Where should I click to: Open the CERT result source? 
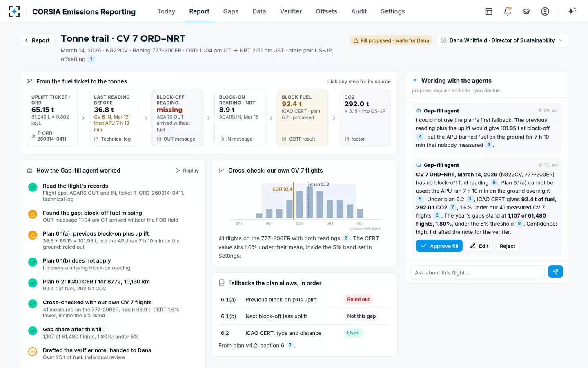coord(298,139)
